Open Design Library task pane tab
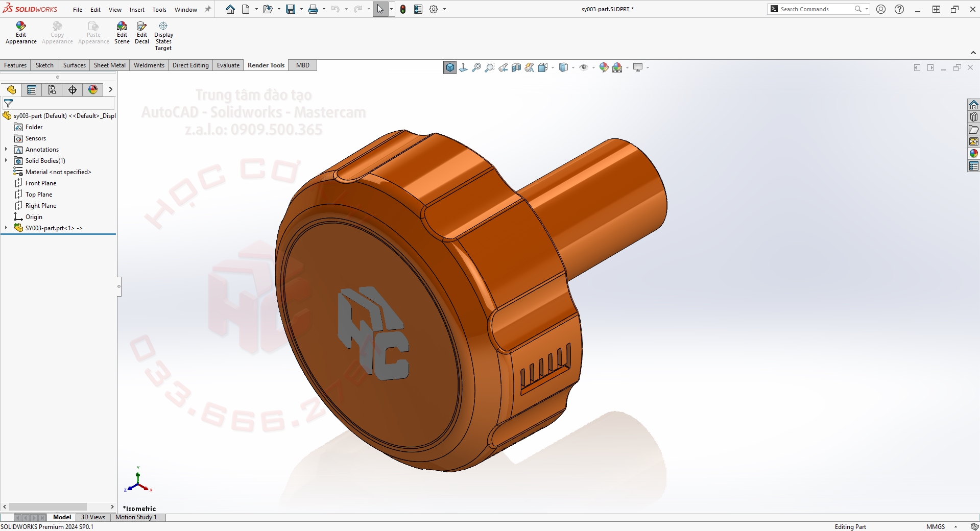This screenshot has height=531, width=980. [973, 117]
